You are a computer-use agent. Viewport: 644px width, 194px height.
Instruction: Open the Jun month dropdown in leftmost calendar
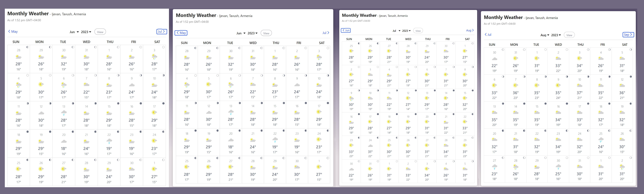click(74, 32)
